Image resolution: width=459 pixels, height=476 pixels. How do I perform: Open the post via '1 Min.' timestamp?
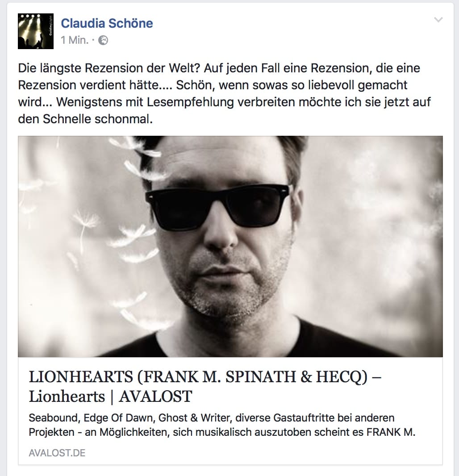tap(75, 40)
